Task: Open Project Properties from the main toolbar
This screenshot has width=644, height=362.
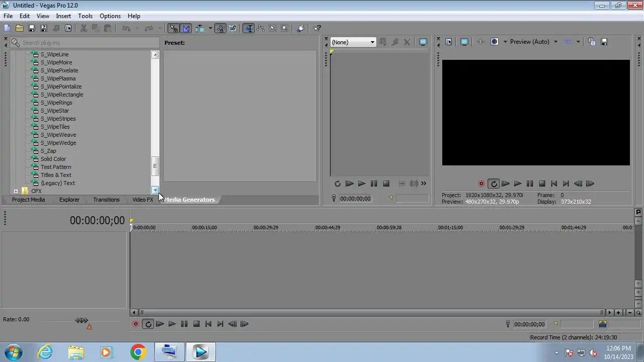Action: [x=68, y=28]
